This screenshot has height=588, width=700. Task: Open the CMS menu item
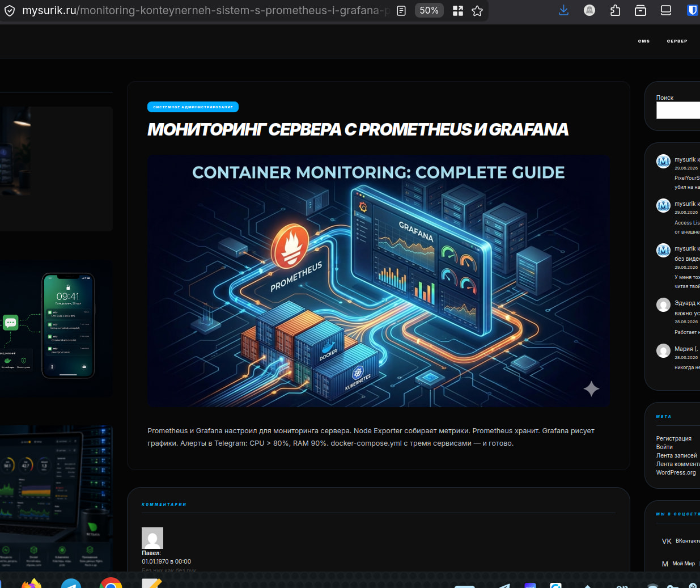coord(644,41)
